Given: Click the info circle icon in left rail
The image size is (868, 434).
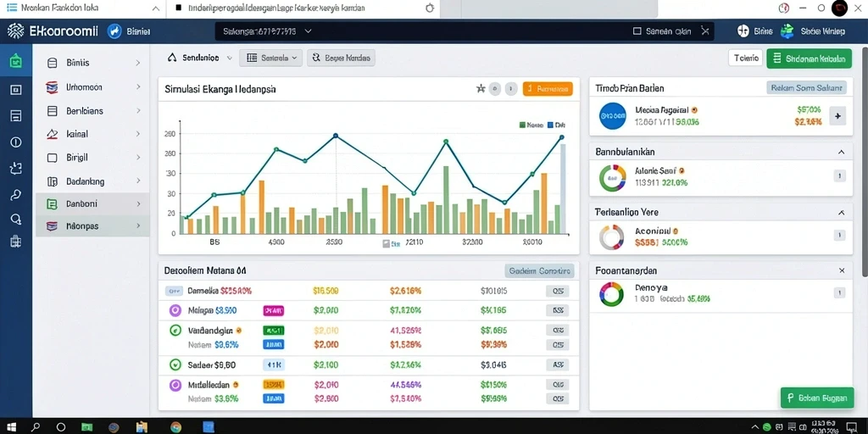Looking at the screenshot, I should tap(15, 142).
